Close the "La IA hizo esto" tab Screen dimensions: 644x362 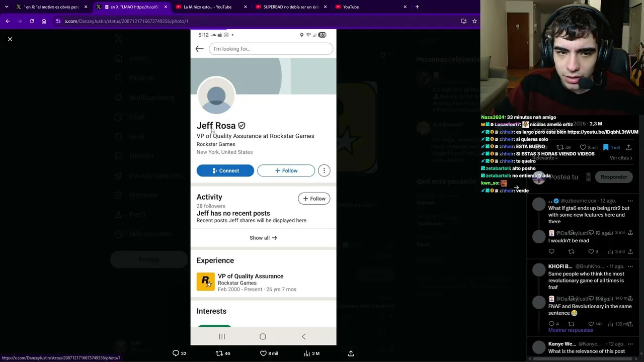coord(246,7)
